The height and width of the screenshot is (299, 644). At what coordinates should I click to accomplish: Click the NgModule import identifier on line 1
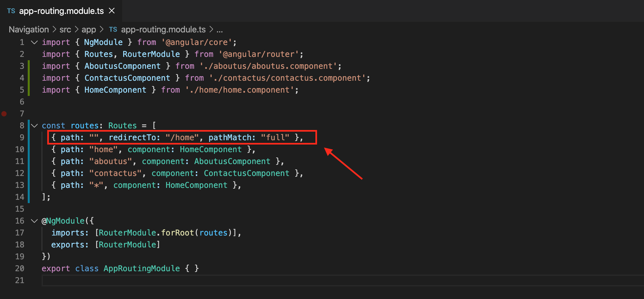click(x=103, y=42)
